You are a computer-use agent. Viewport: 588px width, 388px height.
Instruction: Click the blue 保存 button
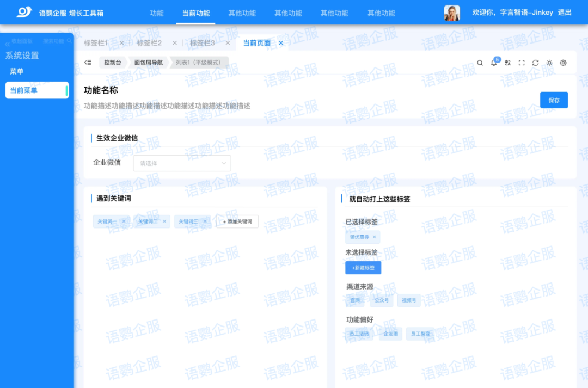(x=554, y=100)
